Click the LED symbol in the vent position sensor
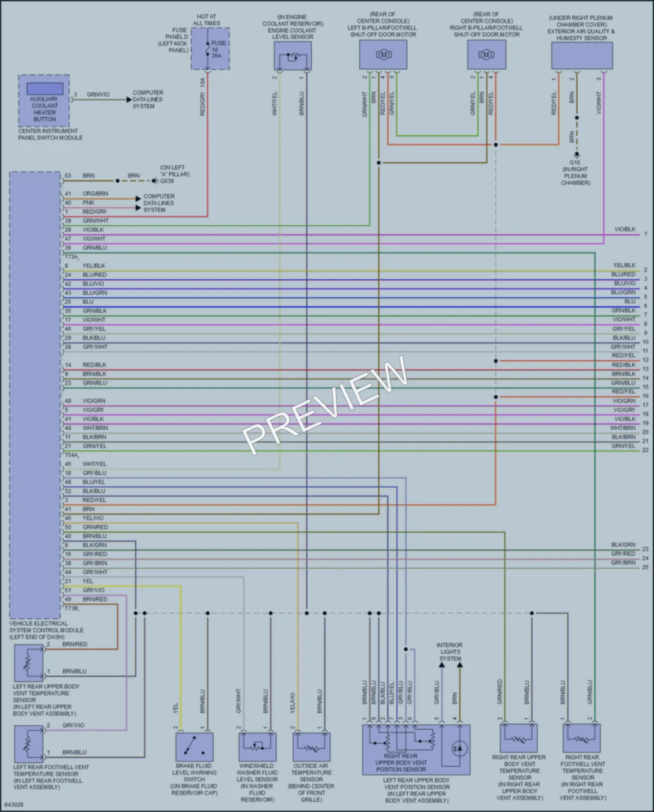Screen dimensions: 654x812 click(459, 749)
